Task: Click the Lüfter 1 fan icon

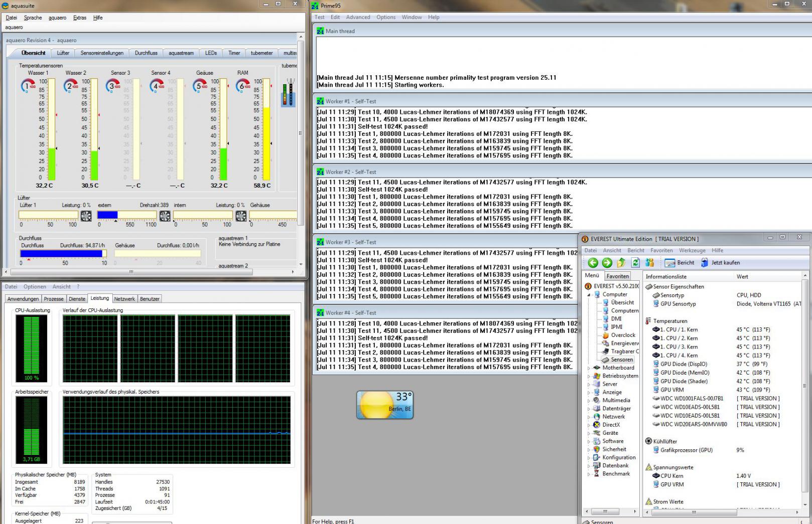Action: (86, 216)
